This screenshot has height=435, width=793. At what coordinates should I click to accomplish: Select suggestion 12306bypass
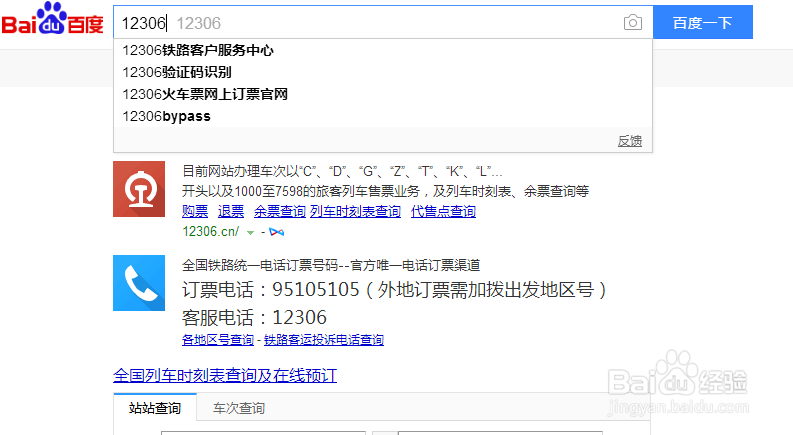coord(383,116)
